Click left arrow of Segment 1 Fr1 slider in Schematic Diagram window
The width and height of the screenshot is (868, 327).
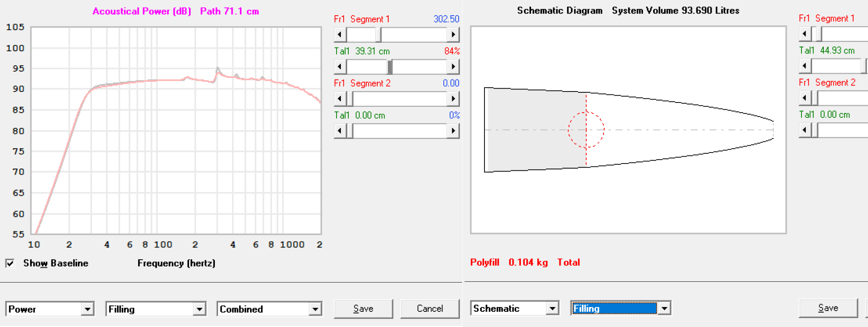805,33
